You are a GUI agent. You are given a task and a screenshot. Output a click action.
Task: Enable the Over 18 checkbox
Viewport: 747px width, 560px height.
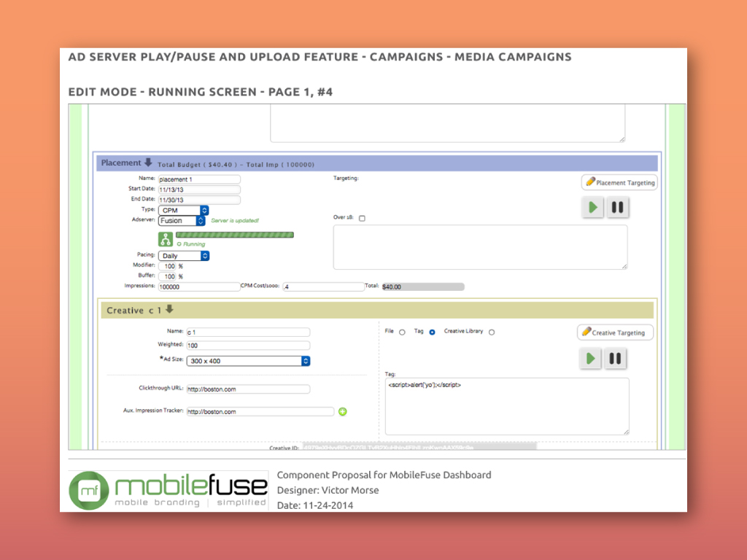tap(362, 218)
